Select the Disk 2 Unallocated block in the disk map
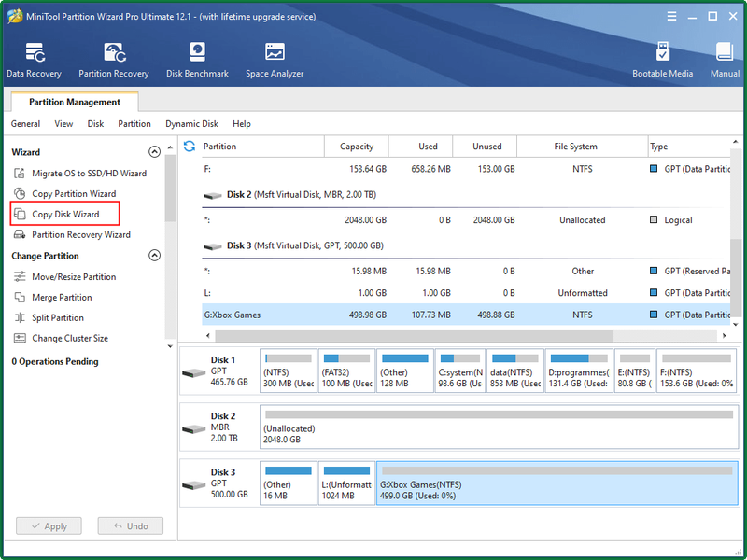 (x=499, y=427)
